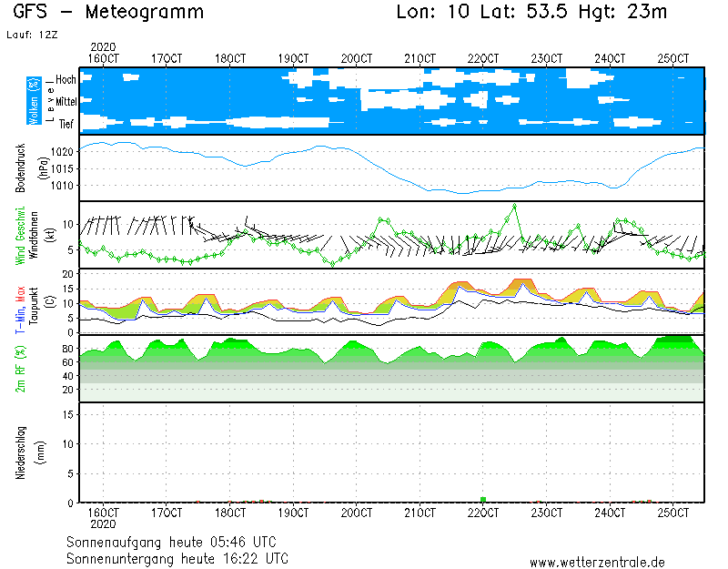Click the green "2m RF (%)" label
Image resolution: width=728 pixels, height=569 pixels.
pyautogui.click(x=20, y=369)
